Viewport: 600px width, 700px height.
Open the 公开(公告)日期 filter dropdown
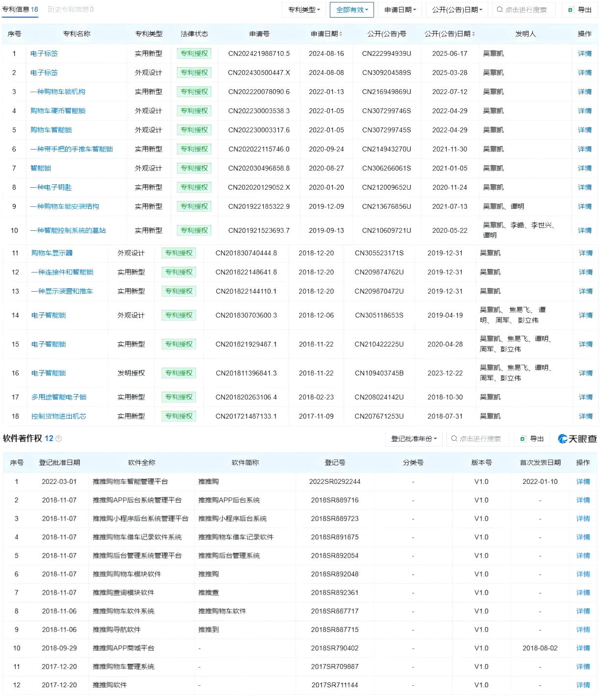456,10
